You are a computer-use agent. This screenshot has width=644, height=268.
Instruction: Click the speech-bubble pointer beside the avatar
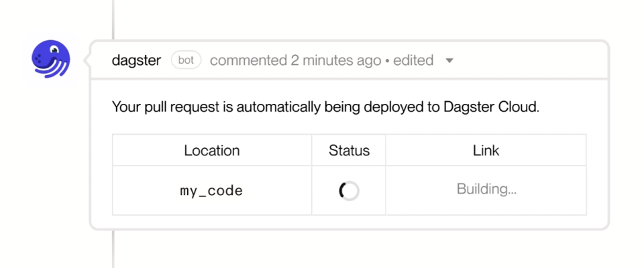click(x=87, y=60)
